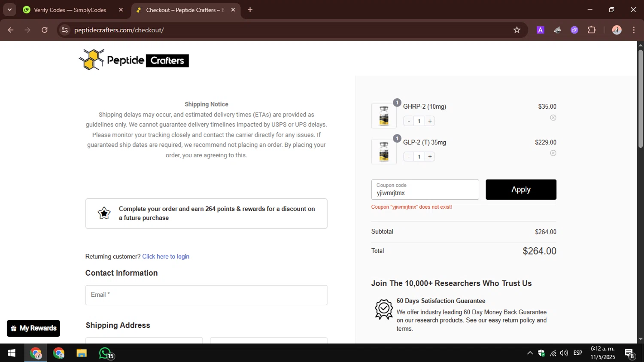Open network settings tray icon

click(x=553, y=353)
